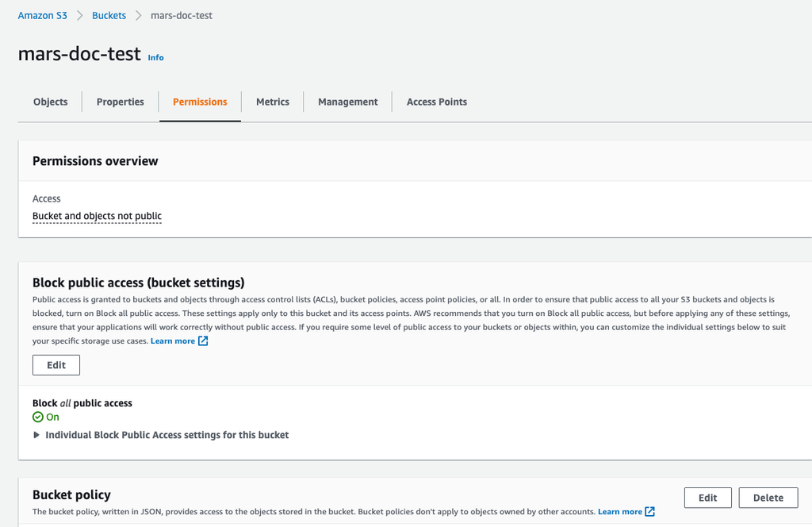Image resolution: width=812 pixels, height=527 pixels.
Task: Click Edit under Block public access settings
Action: [56, 364]
